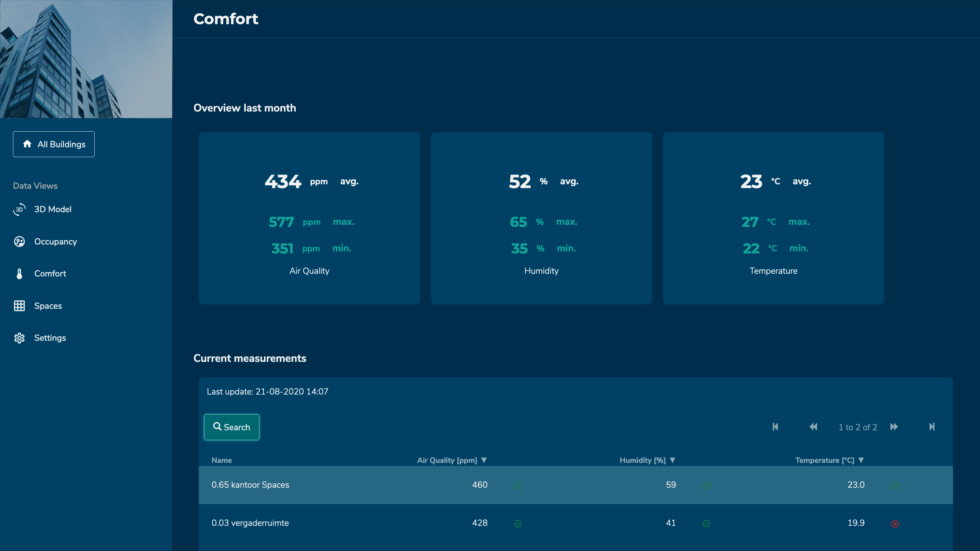This screenshot has width=980, height=551.
Task: Click red temperature warning for vergaderruimte
Action: (895, 524)
